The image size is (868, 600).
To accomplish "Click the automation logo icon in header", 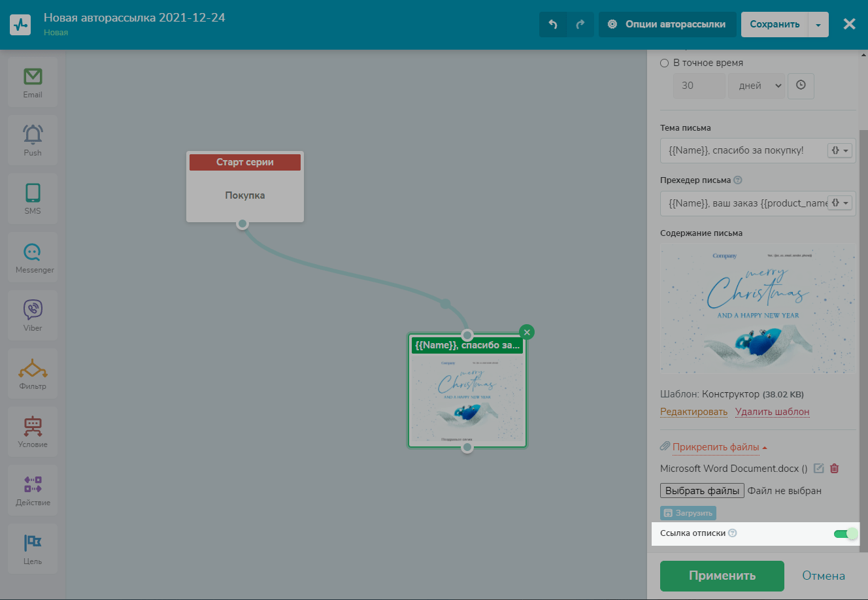I will pyautogui.click(x=20, y=24).
